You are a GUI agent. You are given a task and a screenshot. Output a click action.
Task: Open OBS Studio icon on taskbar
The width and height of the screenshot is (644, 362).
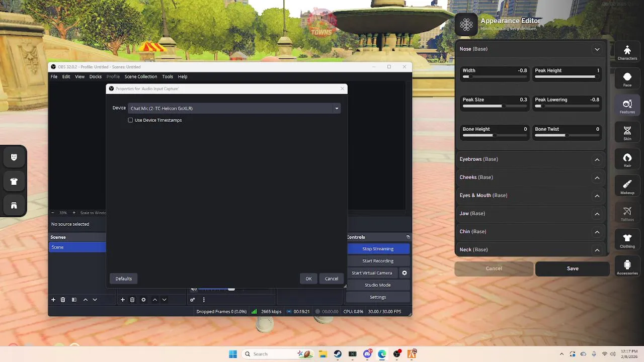click(397, 354)
